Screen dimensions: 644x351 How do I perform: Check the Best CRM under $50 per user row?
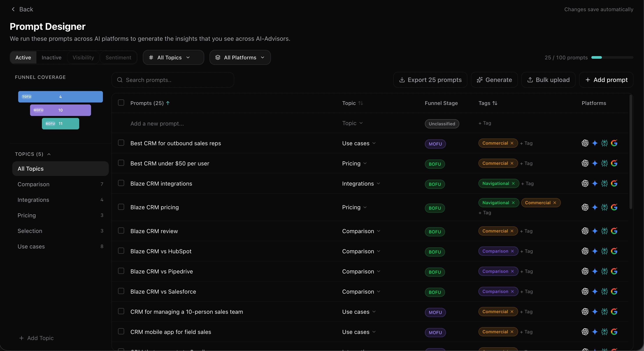click(121, 163)
